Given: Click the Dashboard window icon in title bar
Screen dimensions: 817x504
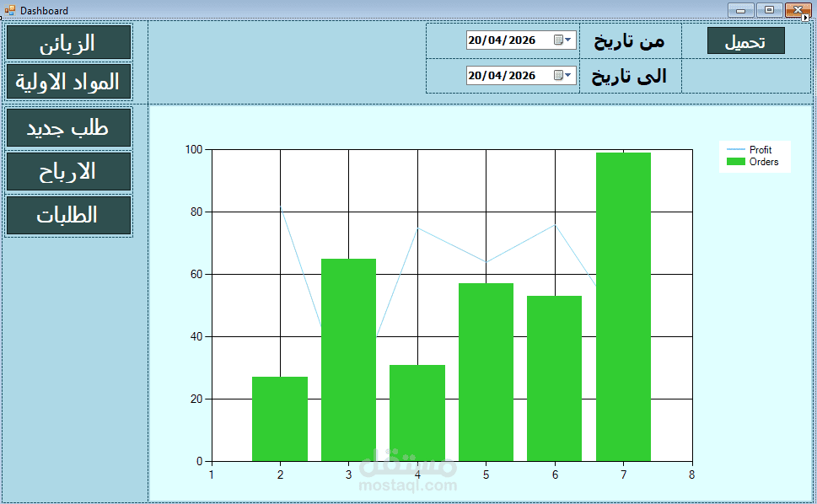Looking at the screenshot, I should [x=9, y=10].
